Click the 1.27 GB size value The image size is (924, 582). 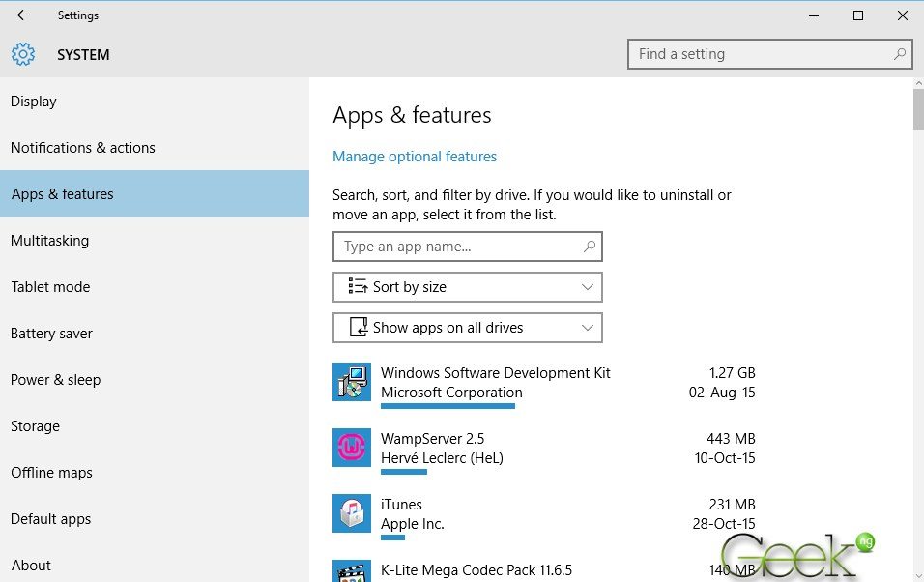(x=732, y=372)
